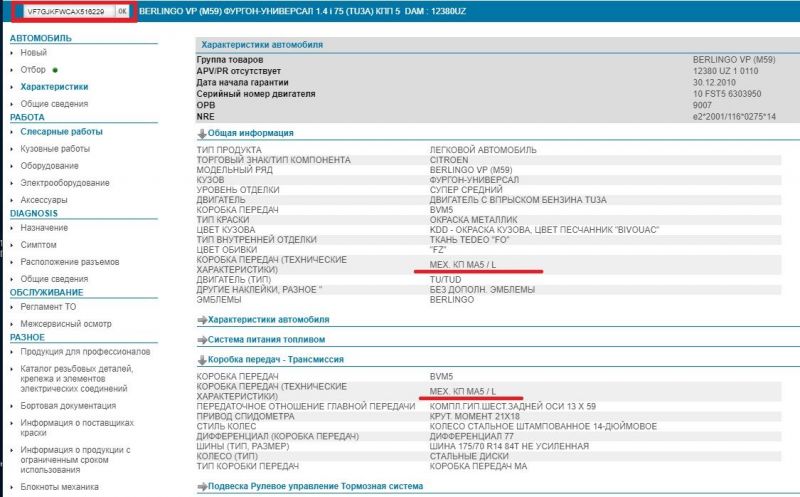The height and width of the screenshot is (497, 800).
Task: Select Слесарные работы in the sidebar
Action: click(x=61, y=131)
